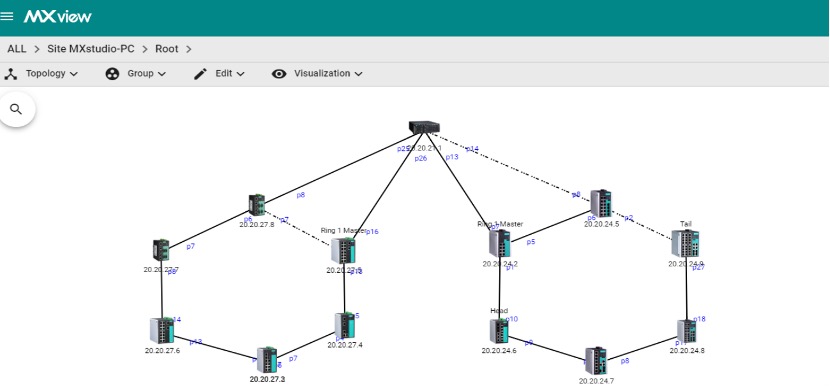Click the p2 port label
830x386 pixels.
[628, 218]
